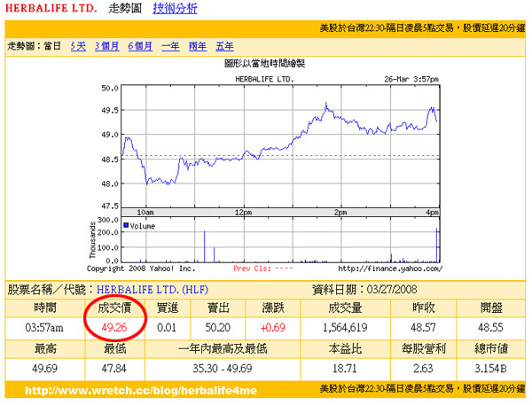Click the wretch.cc blog URL footer text

[141, 391]
